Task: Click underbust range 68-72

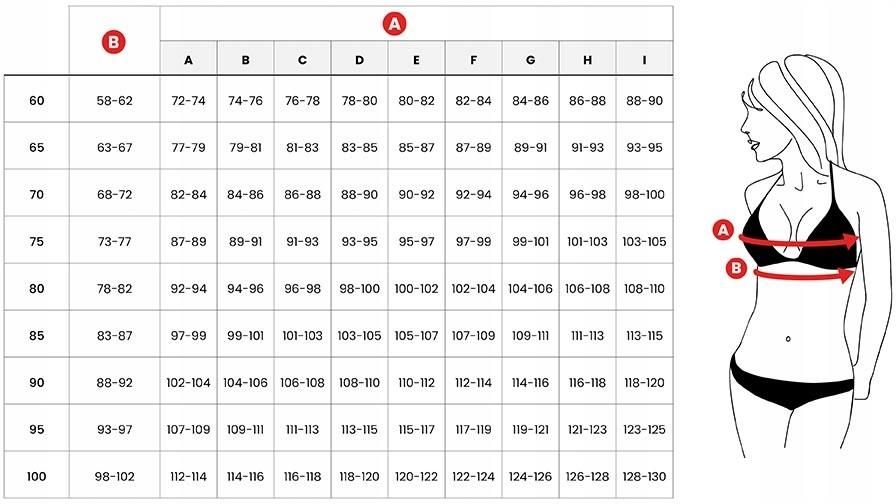Action: [x=114, y=194]
